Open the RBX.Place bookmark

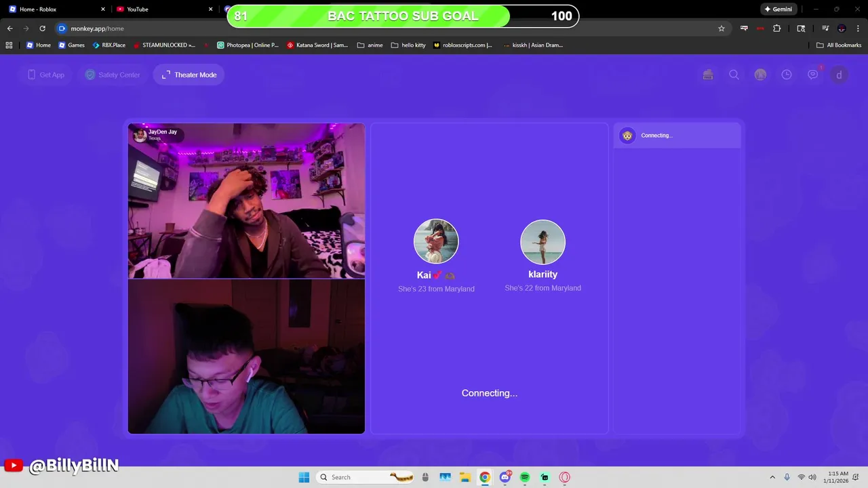click(108, 45)
